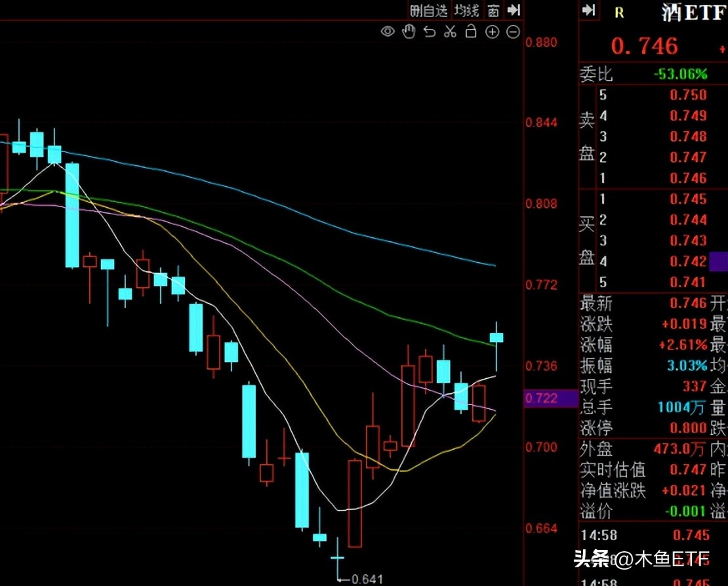Click the 涨幅 +2.61% value
The height and width of the screenshot is (586, 728).
click(683, 345)
